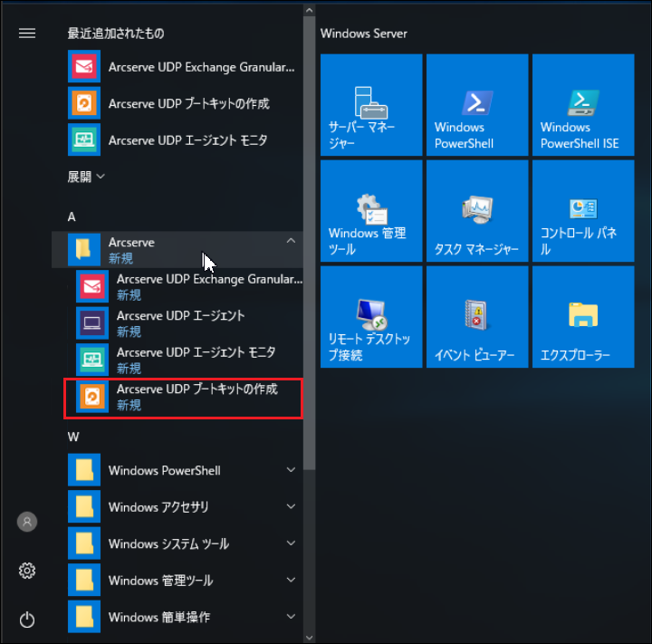Open コントロール パネル tile

(583, 211)
